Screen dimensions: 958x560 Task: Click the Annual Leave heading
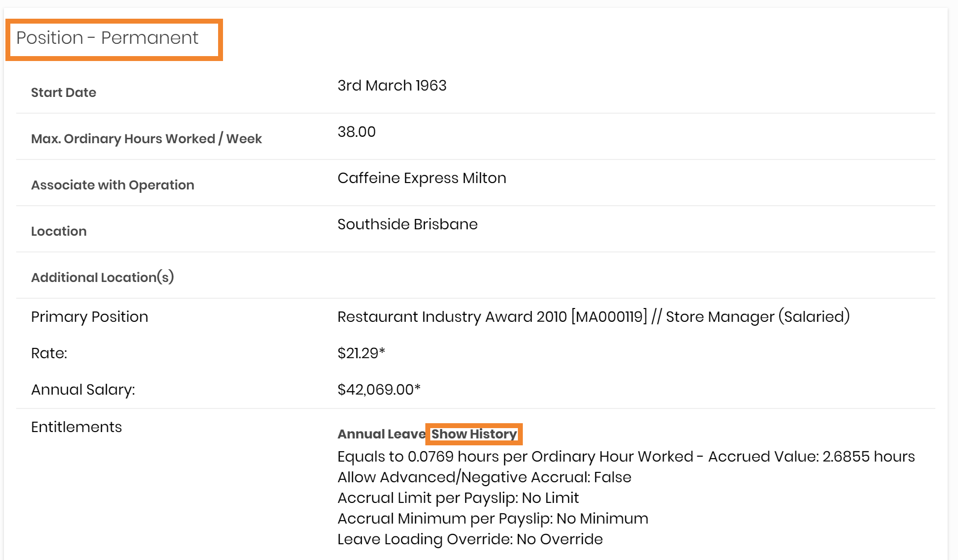(x=381, y=434)
